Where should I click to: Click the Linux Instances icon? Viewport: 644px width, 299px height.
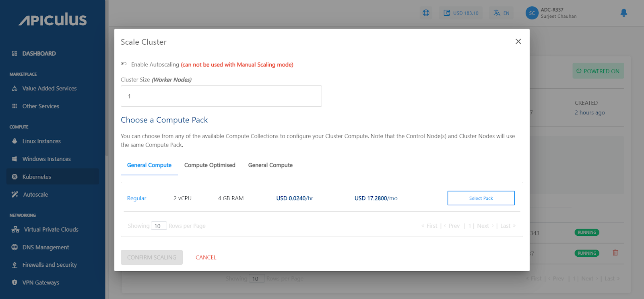[x=14, y=141]
